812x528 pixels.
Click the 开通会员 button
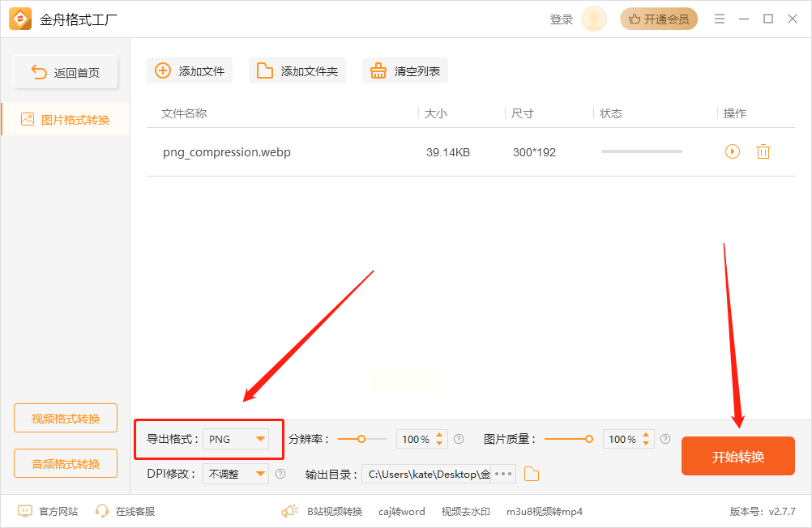click(659, 19)
